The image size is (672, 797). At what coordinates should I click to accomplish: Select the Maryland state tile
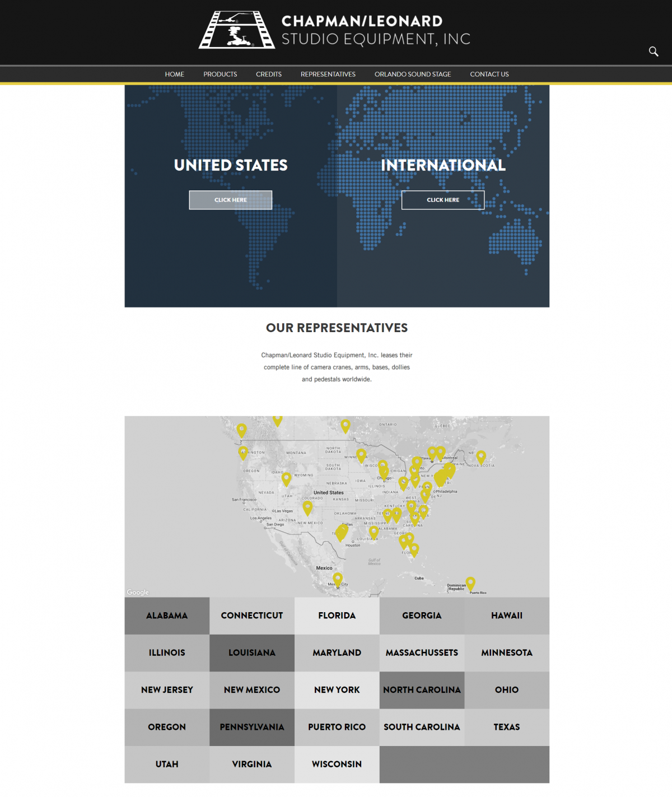click(x=337, y=653)
